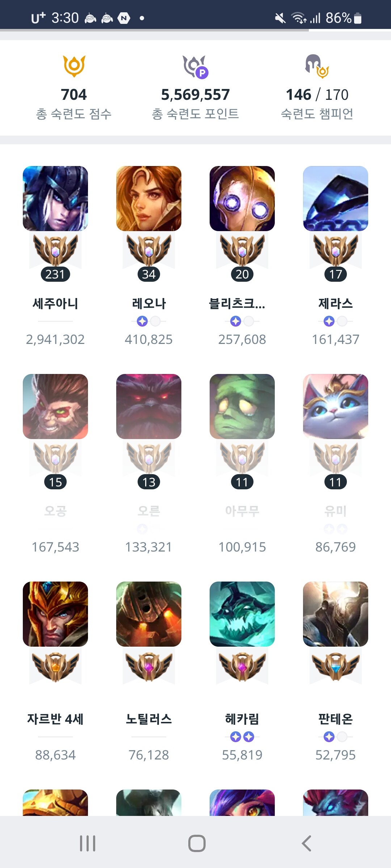Open recent apps from navigation bar

coord(88,843)
